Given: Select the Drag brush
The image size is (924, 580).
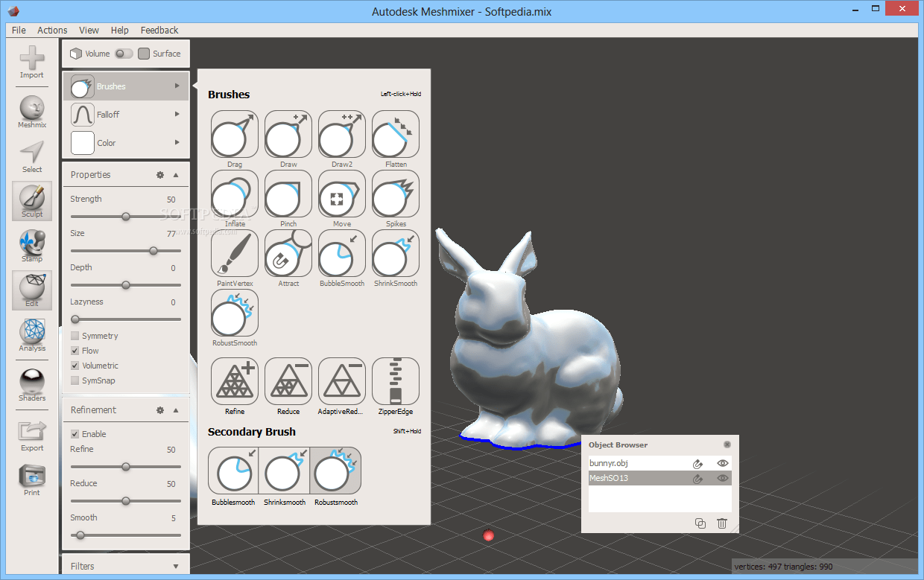Looking at the screenshot, I should [x=235, y=134].
